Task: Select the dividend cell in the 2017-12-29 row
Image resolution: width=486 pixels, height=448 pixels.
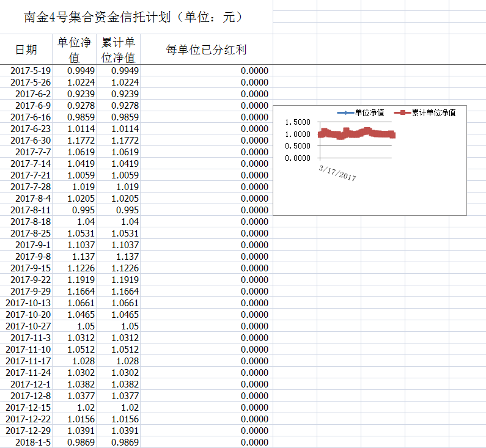Action: 206,431
